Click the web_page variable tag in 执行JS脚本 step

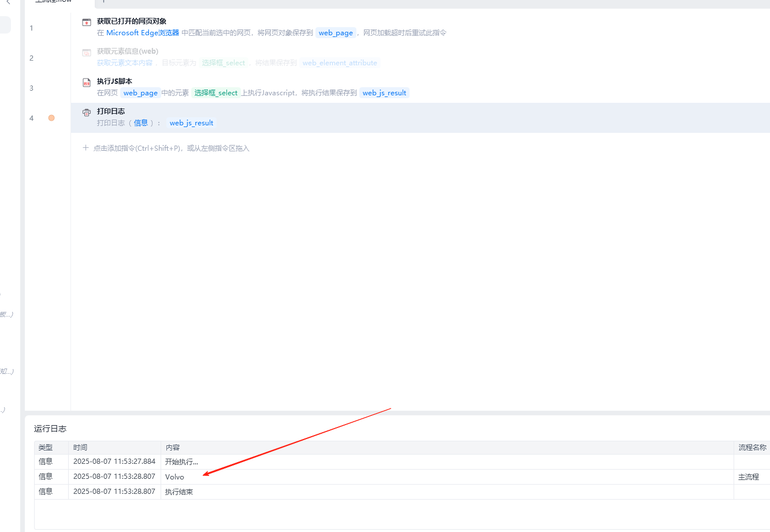tap(140, 93)
